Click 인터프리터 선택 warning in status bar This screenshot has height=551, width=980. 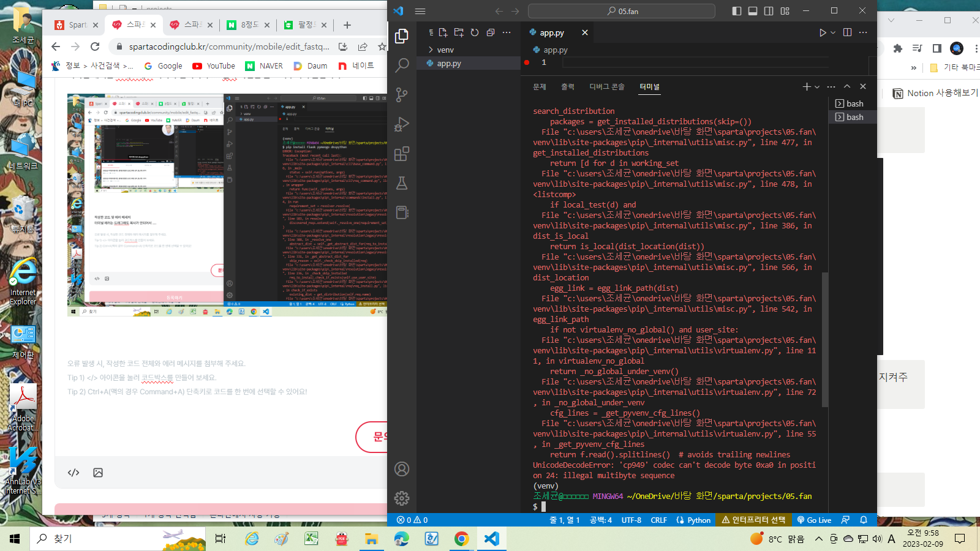pos(753,520)
